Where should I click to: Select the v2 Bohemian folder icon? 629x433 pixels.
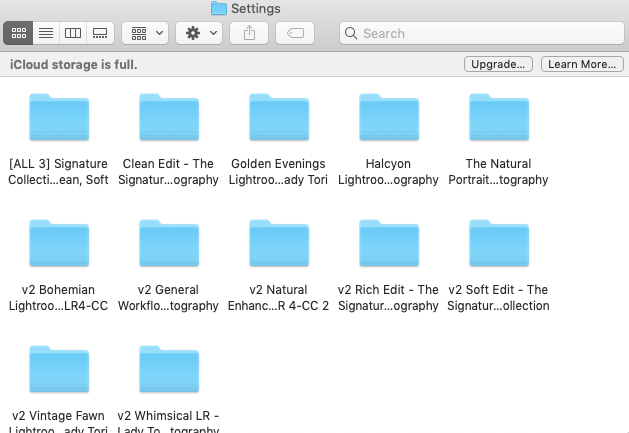pyautogui.click(x=59, y=243)
